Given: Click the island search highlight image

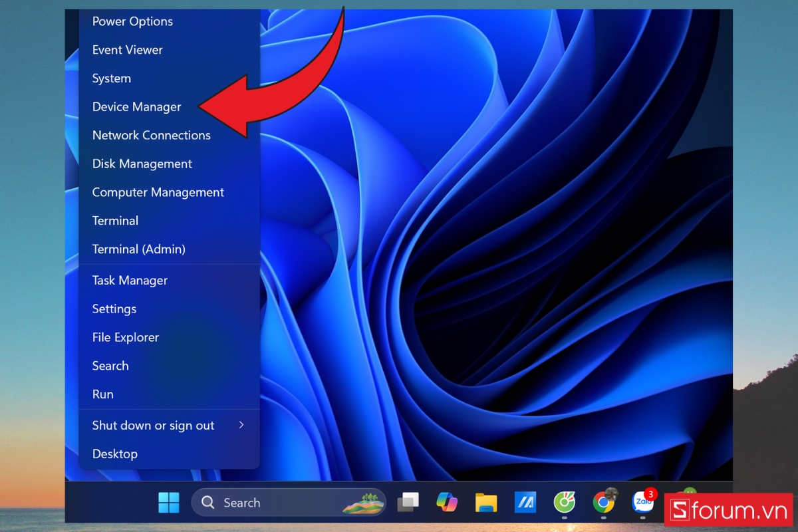Looking at the screenshot, I should tap(362, 503).
